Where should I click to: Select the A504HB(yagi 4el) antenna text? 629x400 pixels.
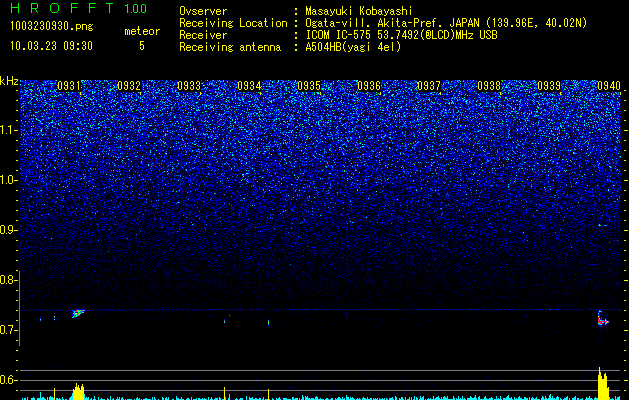(353, 47)
